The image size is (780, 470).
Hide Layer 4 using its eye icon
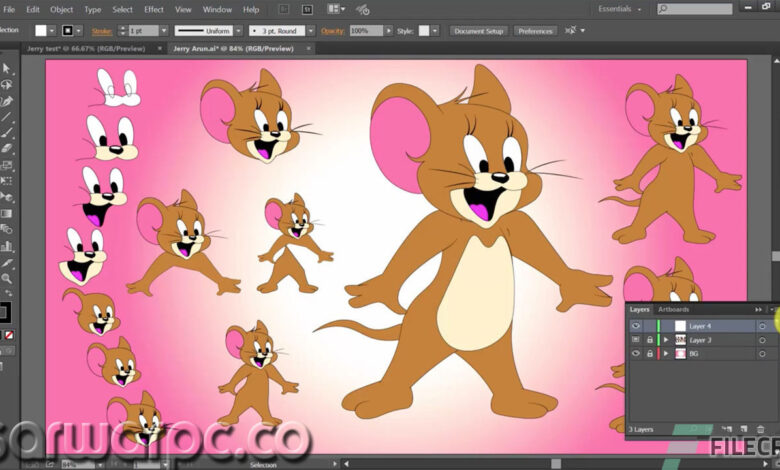click(x=636, y=326)
